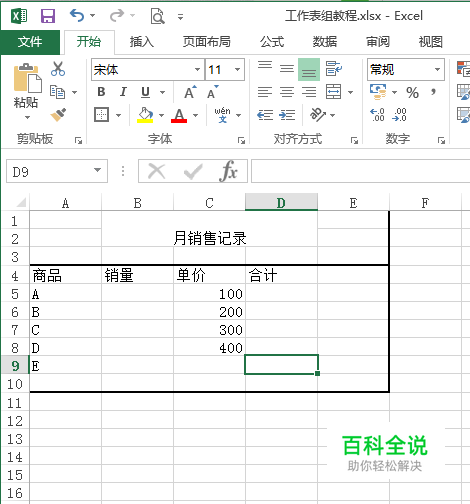
Task: Click the Redo arrow icon
Action: click(x=117, y=15)
